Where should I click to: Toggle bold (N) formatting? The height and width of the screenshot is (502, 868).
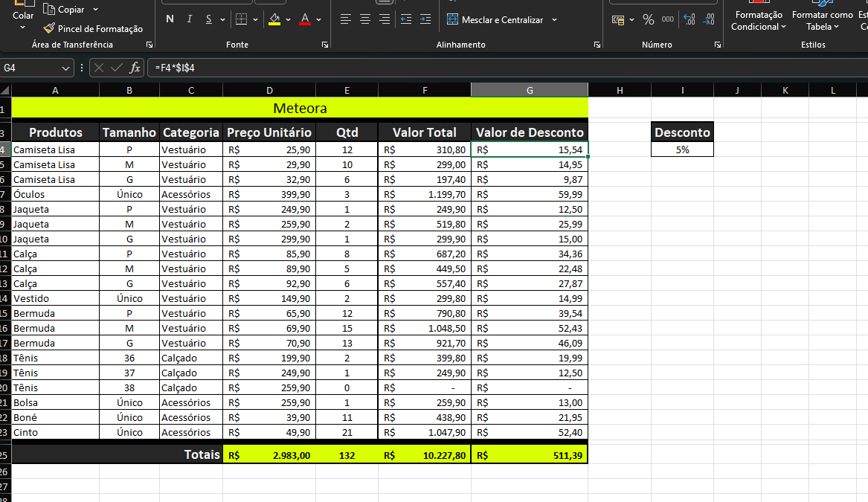tap(170, 19)
